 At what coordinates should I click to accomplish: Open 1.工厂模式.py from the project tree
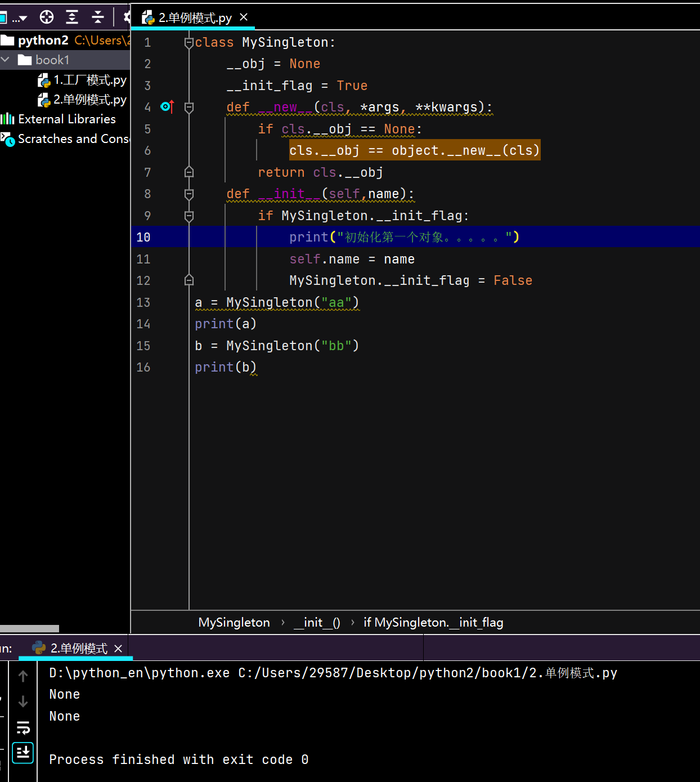click(x=82, y=80)
